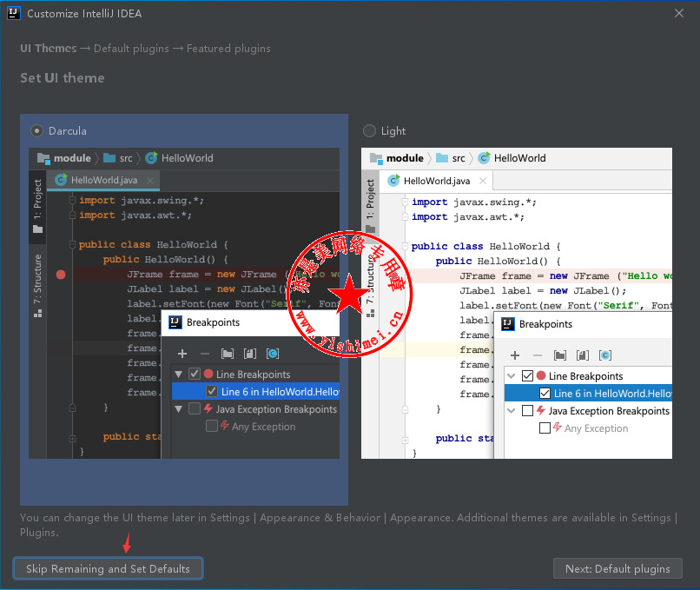The image size is (700, 590).
Task: Click IntelliJ icon in Light Breakpoints title
Action: 507,324
